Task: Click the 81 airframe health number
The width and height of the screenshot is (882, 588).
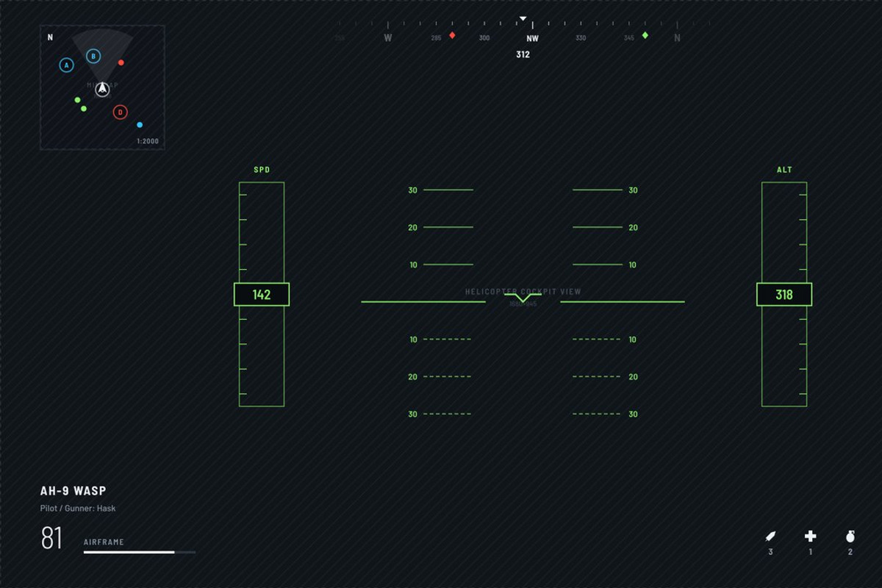Action: click(x=51, y=538)
